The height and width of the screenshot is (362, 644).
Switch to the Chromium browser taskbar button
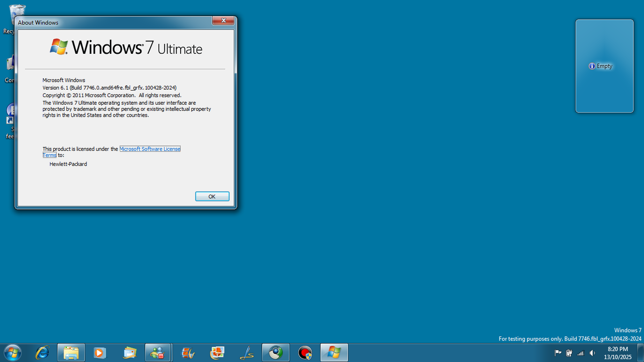point(275,353)
